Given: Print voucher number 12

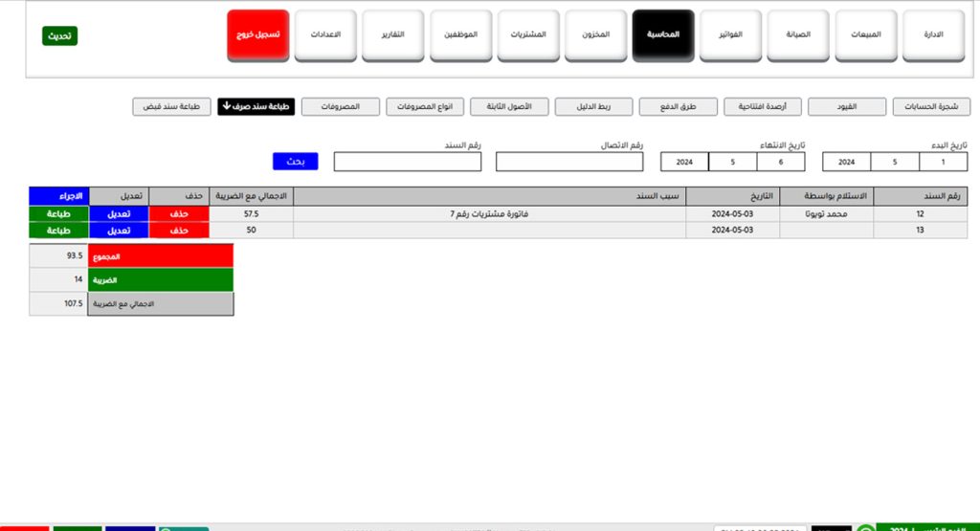Looking at the screenshot, I should pyautogui.click(x=59, y=215).
